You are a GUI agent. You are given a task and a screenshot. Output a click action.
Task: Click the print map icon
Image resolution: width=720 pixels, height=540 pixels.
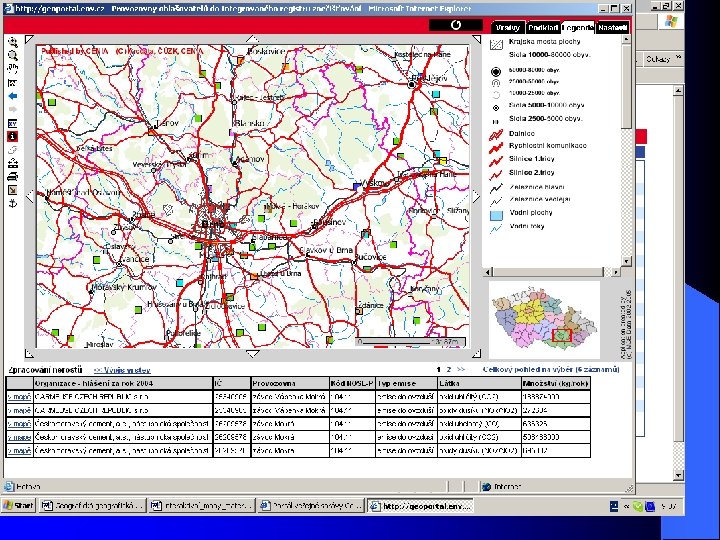pos(13,176)
